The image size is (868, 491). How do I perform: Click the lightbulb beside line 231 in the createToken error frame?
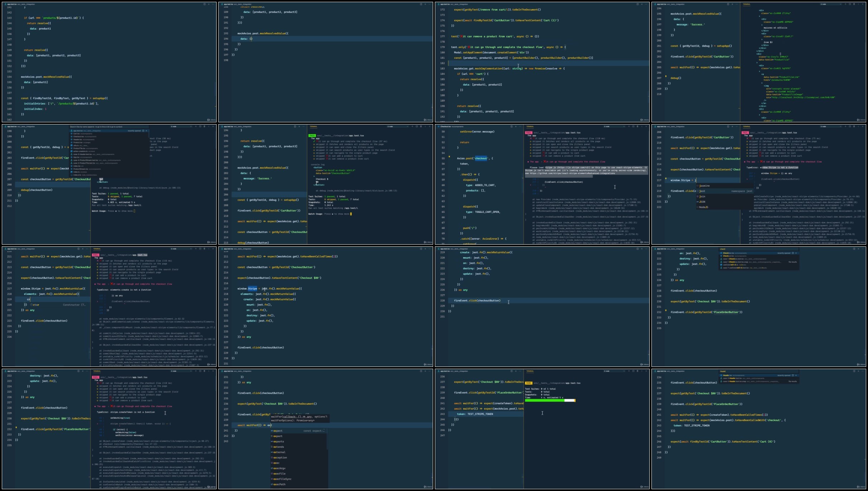[x=16, y=427]
